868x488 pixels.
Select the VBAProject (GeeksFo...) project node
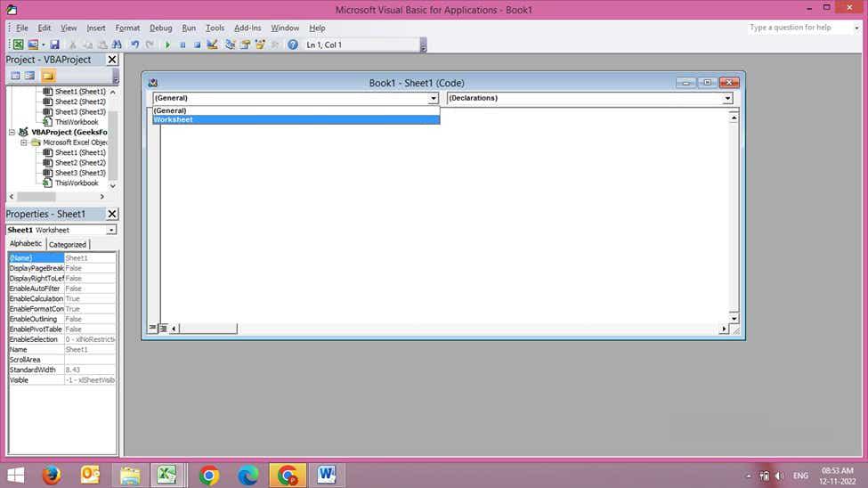69,133
